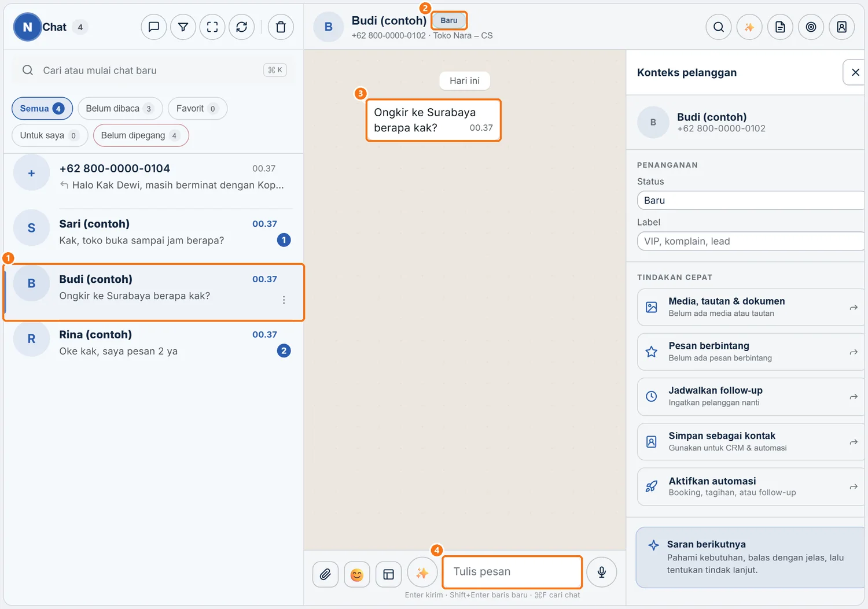The image size is (868, 609).
Task: Choose Jadwalkan follow-up
Action: coord(751,397)
